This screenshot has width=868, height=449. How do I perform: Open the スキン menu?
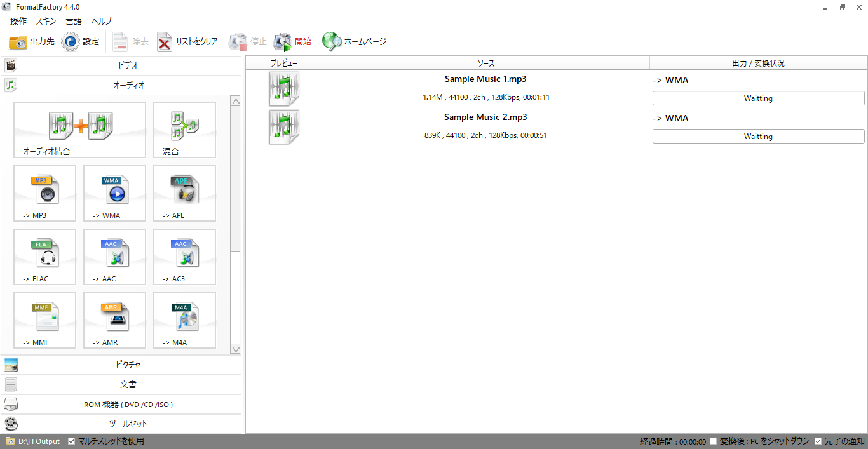46,21
